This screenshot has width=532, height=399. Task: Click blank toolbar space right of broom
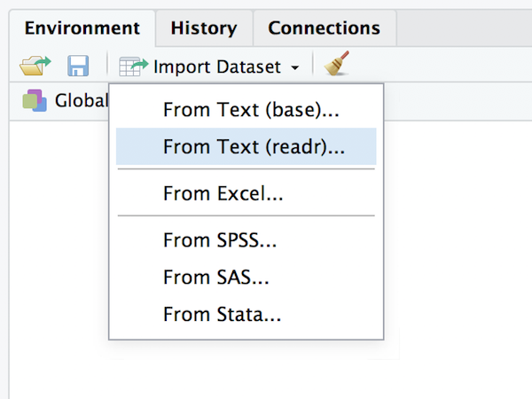click(x=441, y=65)
